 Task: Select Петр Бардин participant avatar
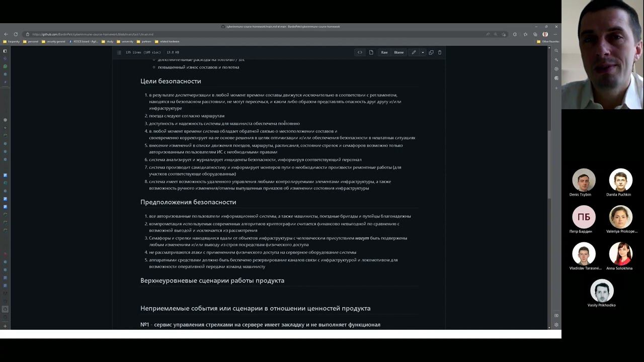point(584,217)
